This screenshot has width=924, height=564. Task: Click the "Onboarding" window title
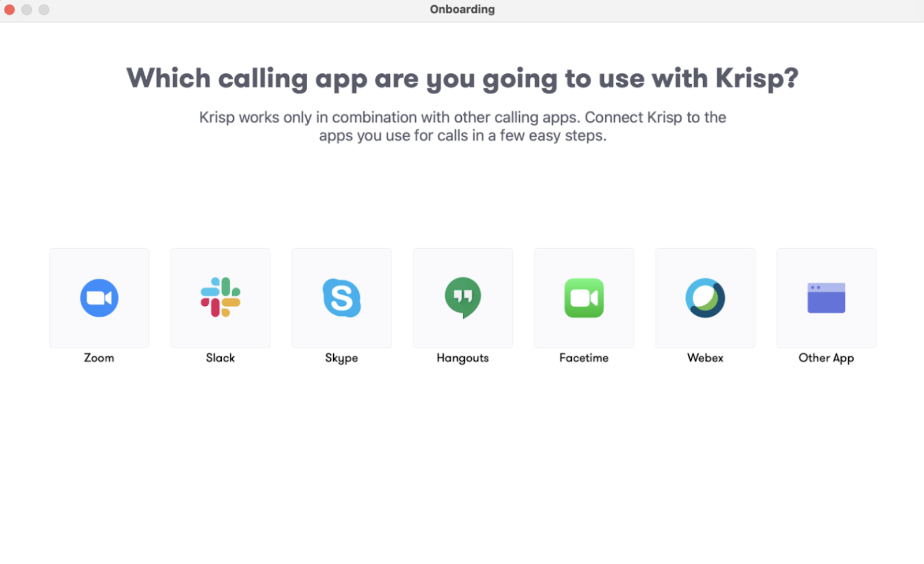click(x=462, y=9)
